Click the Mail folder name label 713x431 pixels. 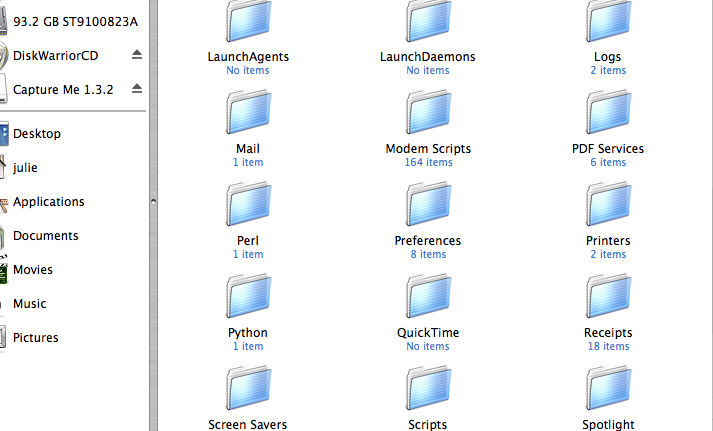[x=248, y=149]
